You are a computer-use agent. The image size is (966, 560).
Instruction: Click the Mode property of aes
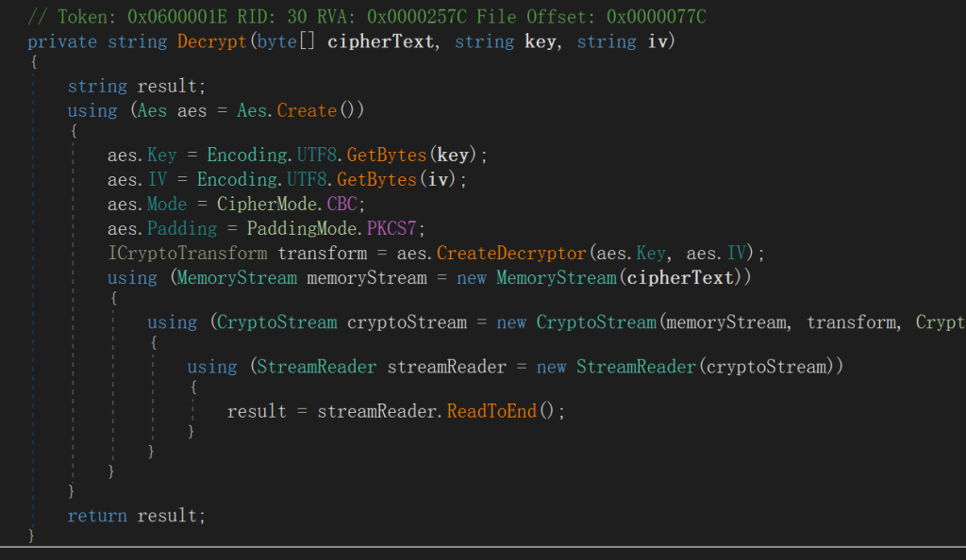coord(167,205)
